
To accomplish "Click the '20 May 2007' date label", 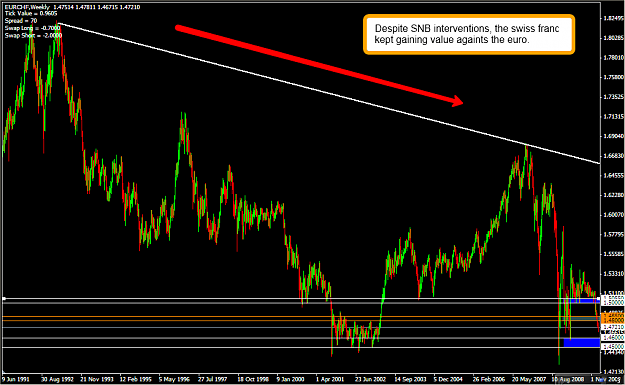I will [529, 379].
